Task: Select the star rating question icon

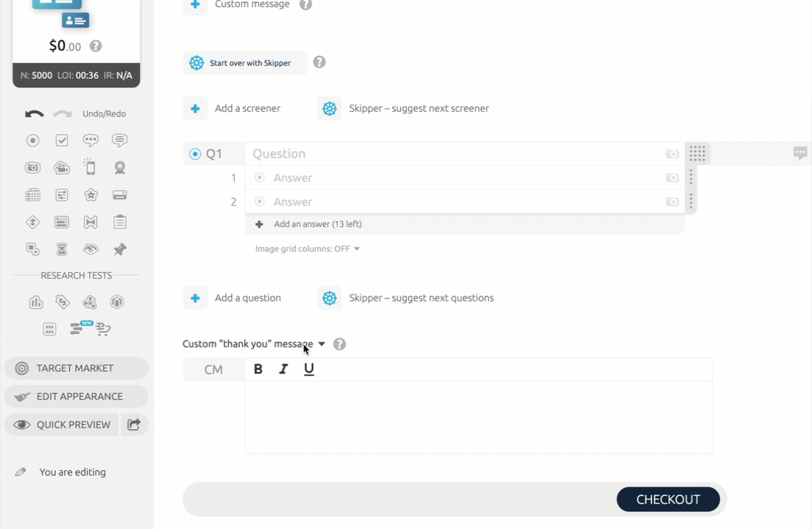Action: pos(91,195)
